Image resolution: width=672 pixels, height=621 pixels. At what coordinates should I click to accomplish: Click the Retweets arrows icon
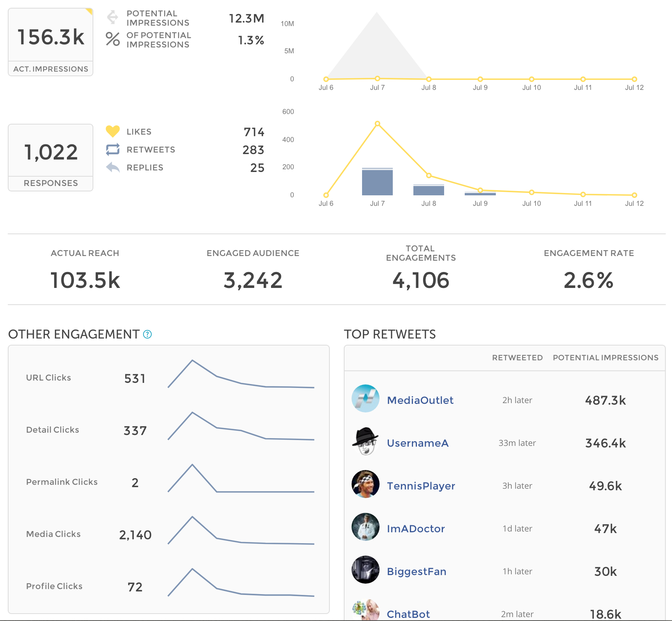pos(113,149)
